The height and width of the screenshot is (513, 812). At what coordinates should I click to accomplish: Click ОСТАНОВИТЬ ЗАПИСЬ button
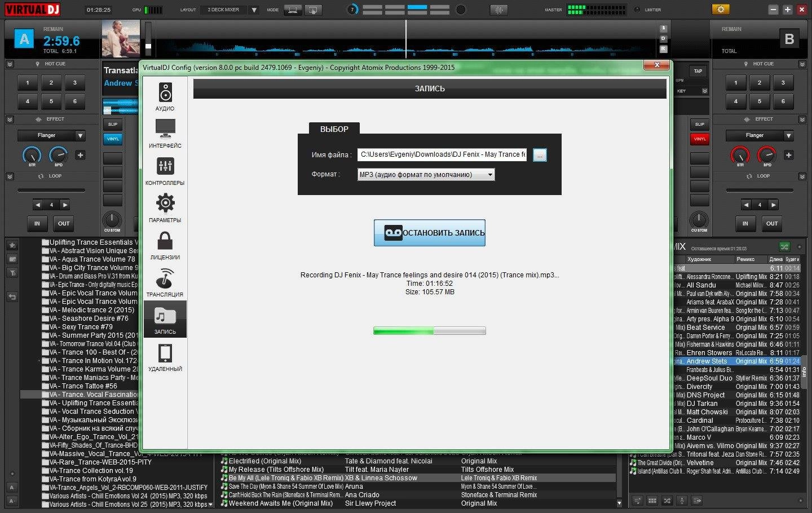tap(429, 233)
